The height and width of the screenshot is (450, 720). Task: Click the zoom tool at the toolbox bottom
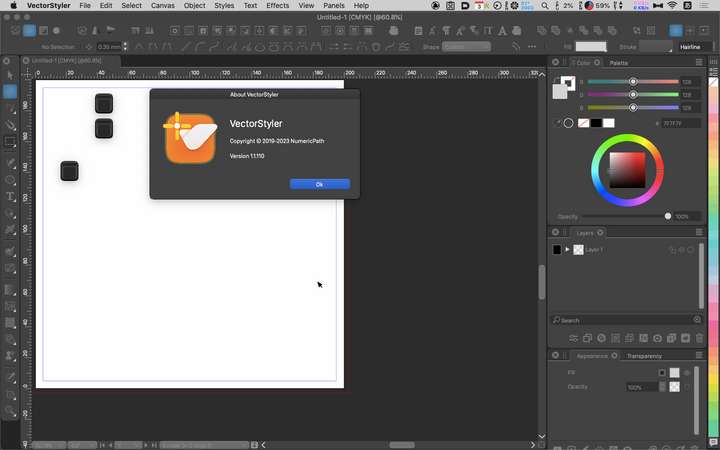[x=10, y=411]
